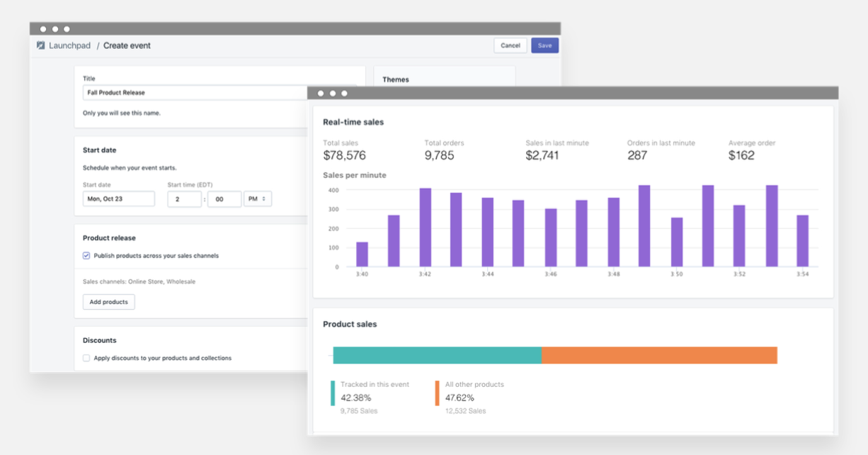Click the Launchpad app icon in breadcrumb

(x=42, y=45)
